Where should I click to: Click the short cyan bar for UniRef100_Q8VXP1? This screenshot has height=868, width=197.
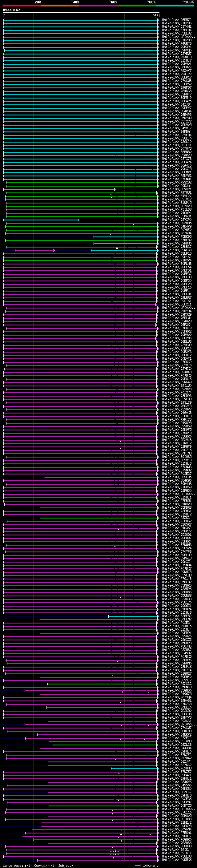click(60, 189)
